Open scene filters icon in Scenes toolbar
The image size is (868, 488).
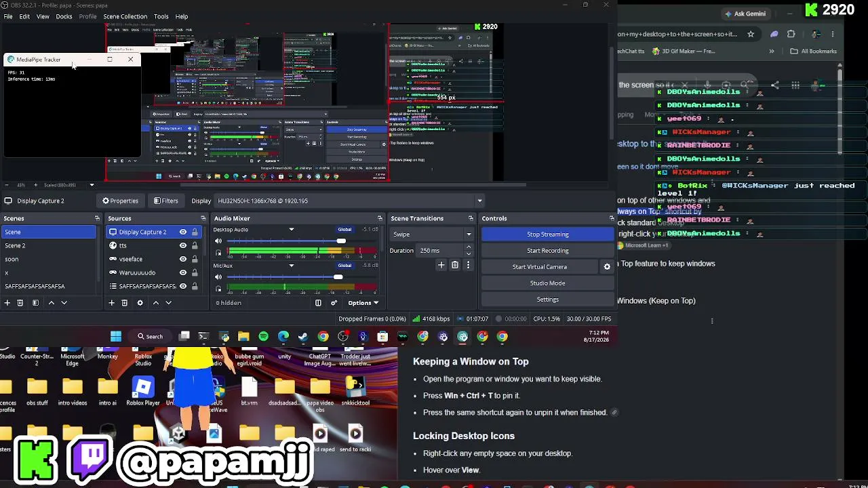click(35, 303)
